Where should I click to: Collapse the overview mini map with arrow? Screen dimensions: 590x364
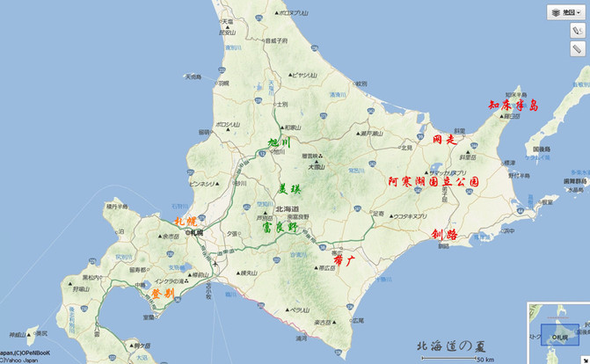coord(586,360)
